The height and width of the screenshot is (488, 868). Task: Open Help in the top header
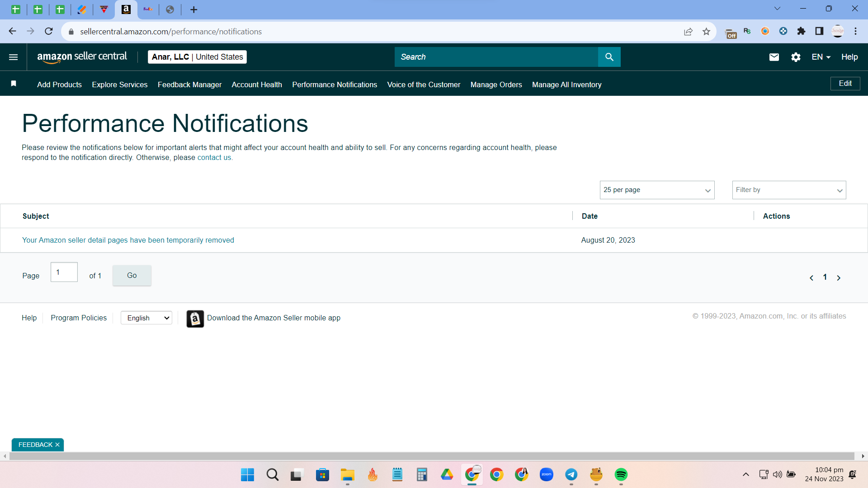click(849, 57)
